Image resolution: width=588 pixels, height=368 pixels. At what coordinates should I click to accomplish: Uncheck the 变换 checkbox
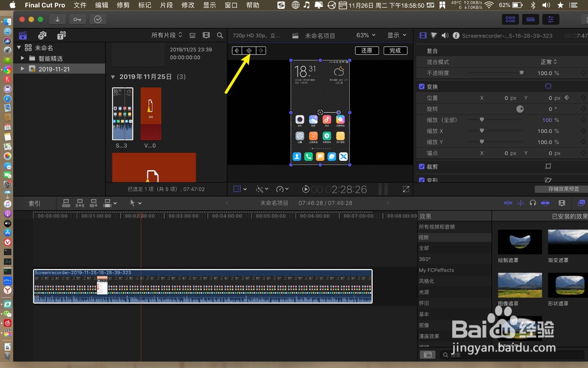point(422,87)
